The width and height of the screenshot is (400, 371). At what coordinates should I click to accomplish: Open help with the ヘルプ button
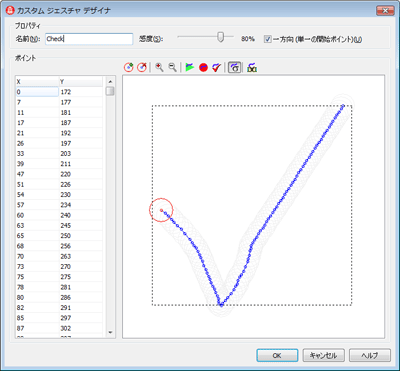tap(369, 355)
